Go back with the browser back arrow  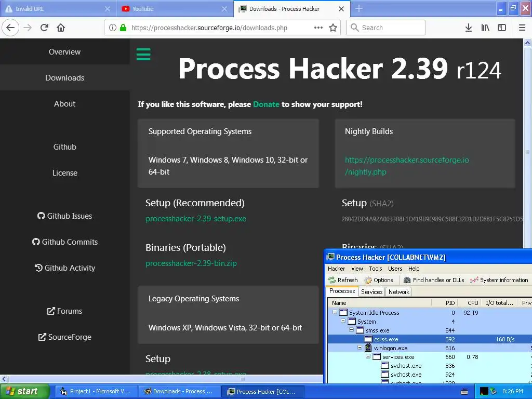tap(10, 28)
